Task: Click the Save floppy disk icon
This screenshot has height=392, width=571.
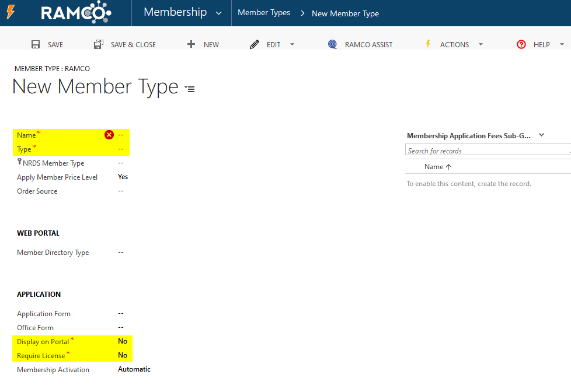Action: tap(36, 44)
